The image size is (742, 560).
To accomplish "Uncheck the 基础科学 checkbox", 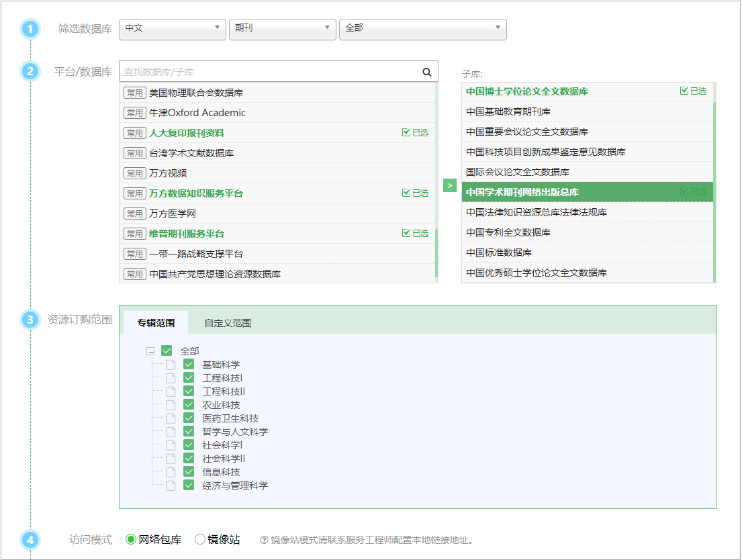I will pos(189,364).
